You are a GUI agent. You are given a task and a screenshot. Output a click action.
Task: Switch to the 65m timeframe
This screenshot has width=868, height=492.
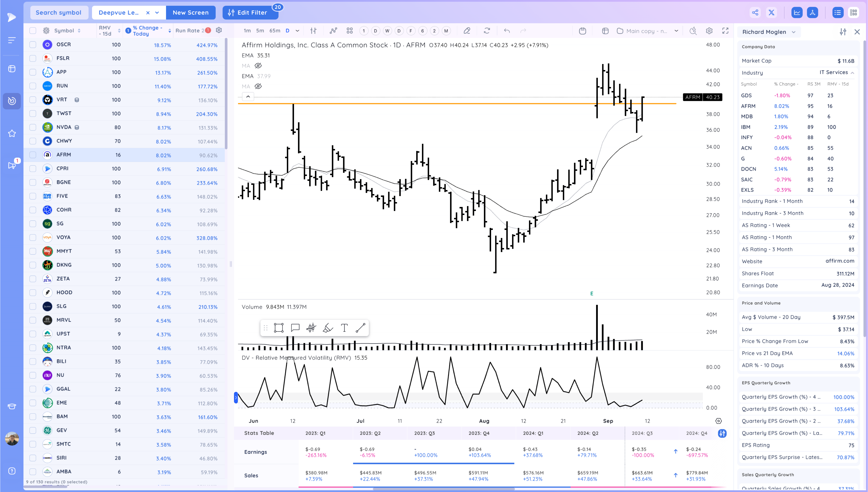click(275, 31)
